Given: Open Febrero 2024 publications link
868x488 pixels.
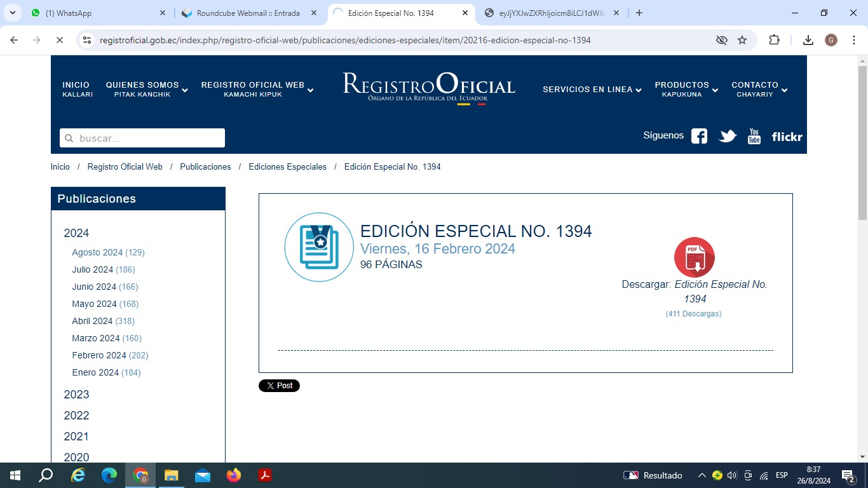Looking at the screenshot, I should (x=99, y=355).
